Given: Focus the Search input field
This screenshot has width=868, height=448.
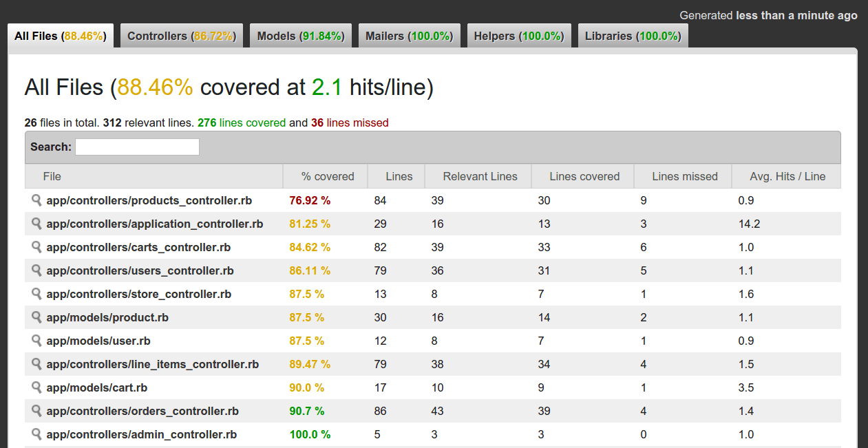Looking at the screenshot, I should pyautogui.click(x=137, y=147).
